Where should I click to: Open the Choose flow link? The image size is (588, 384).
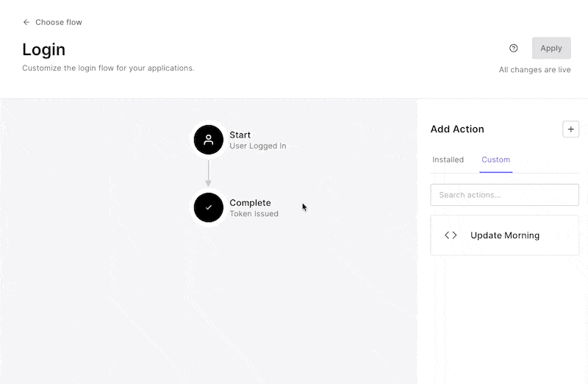(58, 22)
